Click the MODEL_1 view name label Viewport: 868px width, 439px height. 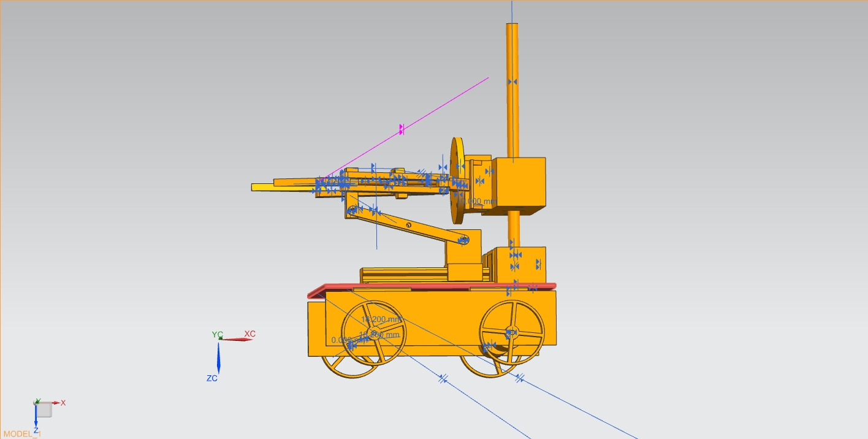[21, 433]
